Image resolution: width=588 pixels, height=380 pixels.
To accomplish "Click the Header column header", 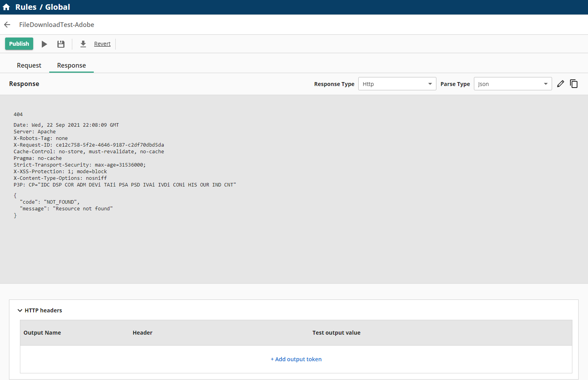I will pyautogui.click(x=143, y=333).
